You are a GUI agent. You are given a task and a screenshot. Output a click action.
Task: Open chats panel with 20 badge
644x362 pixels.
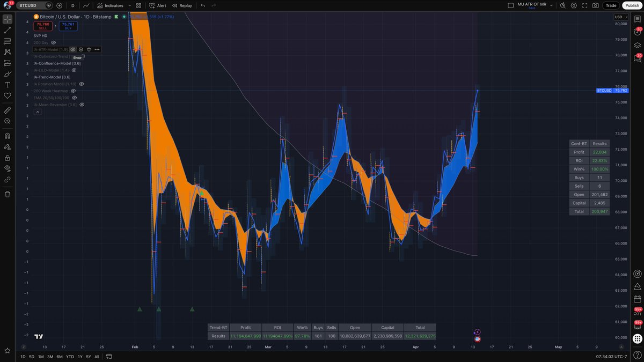point(638,58)
